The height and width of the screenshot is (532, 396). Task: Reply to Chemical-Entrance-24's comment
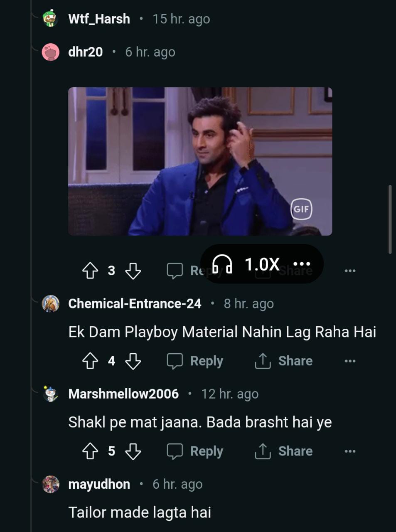195,361
